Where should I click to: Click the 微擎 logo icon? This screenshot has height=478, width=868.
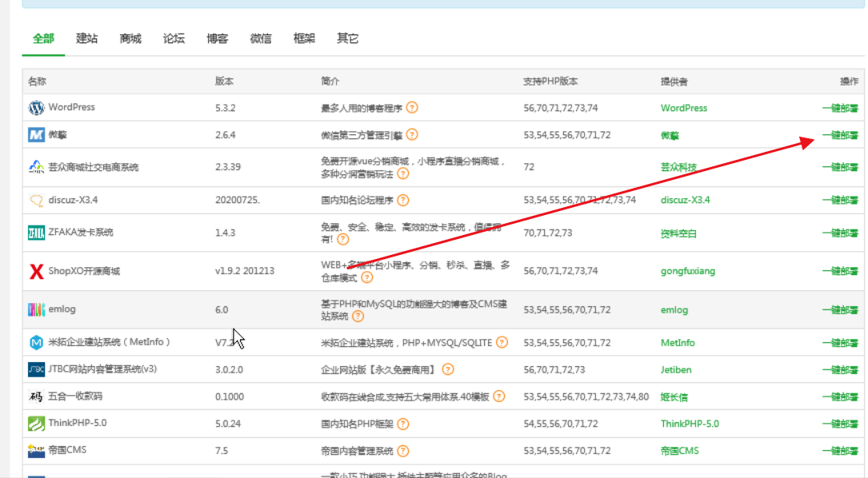coord(36,134)
